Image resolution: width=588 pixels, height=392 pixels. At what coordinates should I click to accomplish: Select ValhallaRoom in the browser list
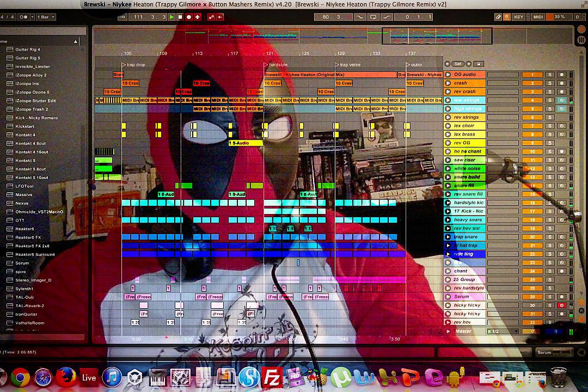point(29,323)
